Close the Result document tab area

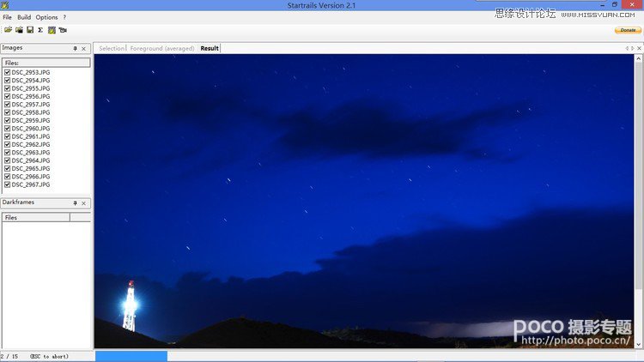point(639,48)
